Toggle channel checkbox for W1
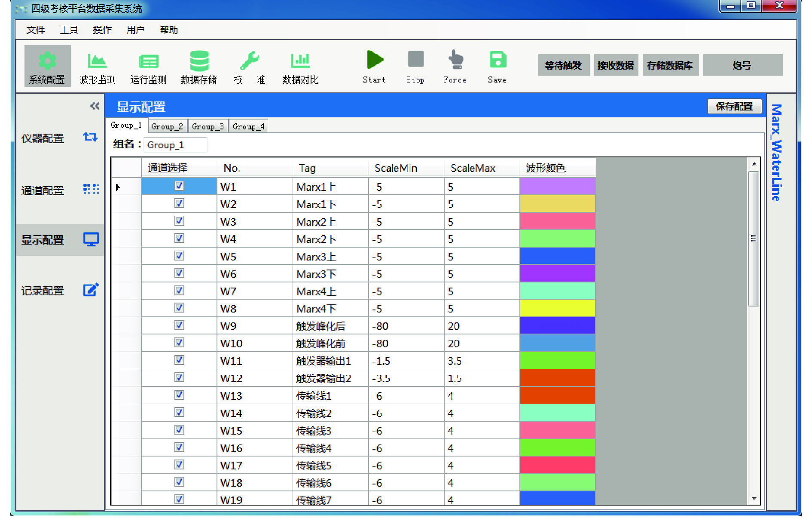Image resolution: width=812 pixels, height=518 pixels. click(x=179, y=186)
